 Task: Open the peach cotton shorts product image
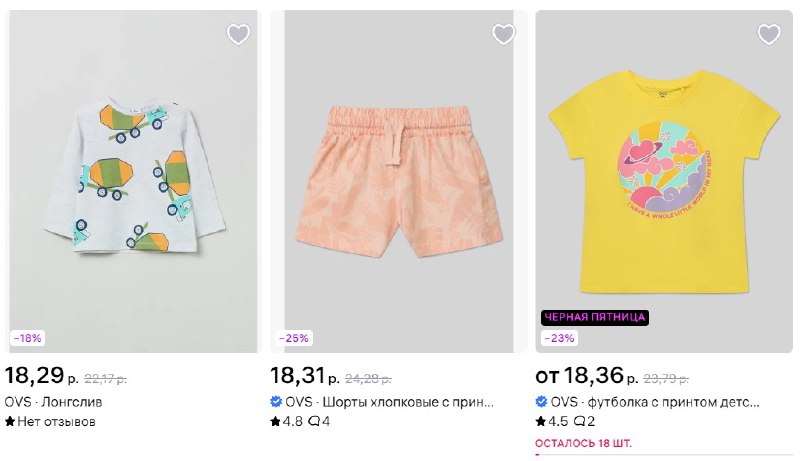pos(398,181)
